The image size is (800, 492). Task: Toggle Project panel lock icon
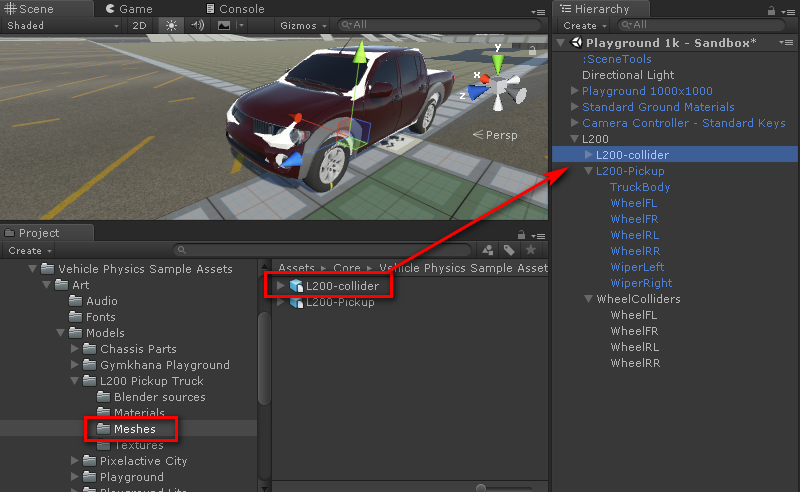tap(521, 234)
